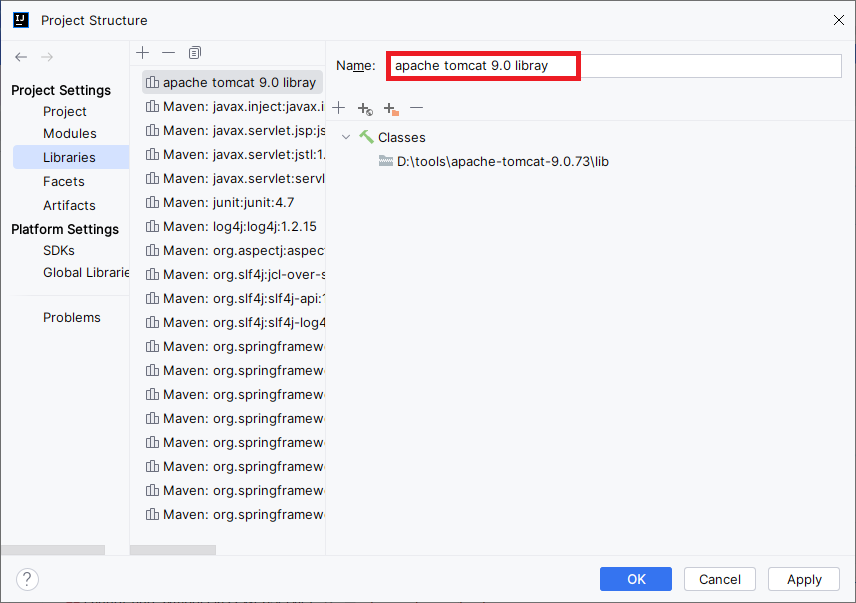Select Maven: javax.servlet:jstl library
Image resolution: width=856 pixels, height=603 pixels.
click(235, 154)
